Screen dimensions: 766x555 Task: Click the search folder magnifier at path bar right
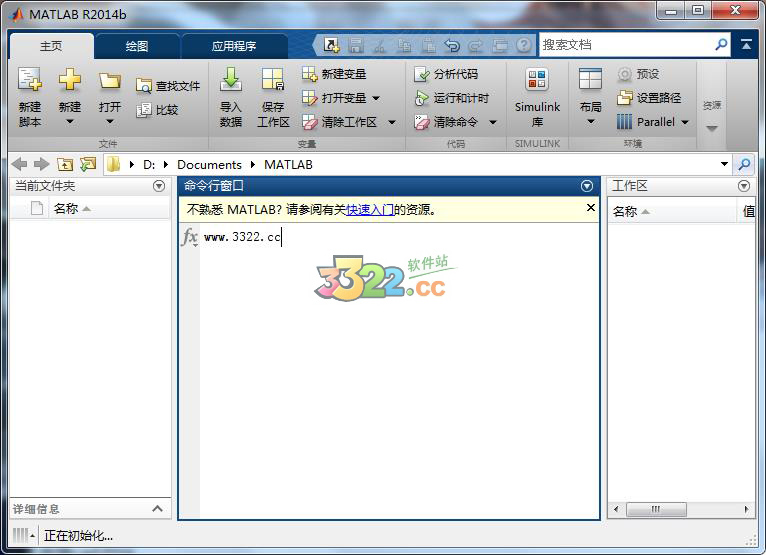tap(744, 164)
